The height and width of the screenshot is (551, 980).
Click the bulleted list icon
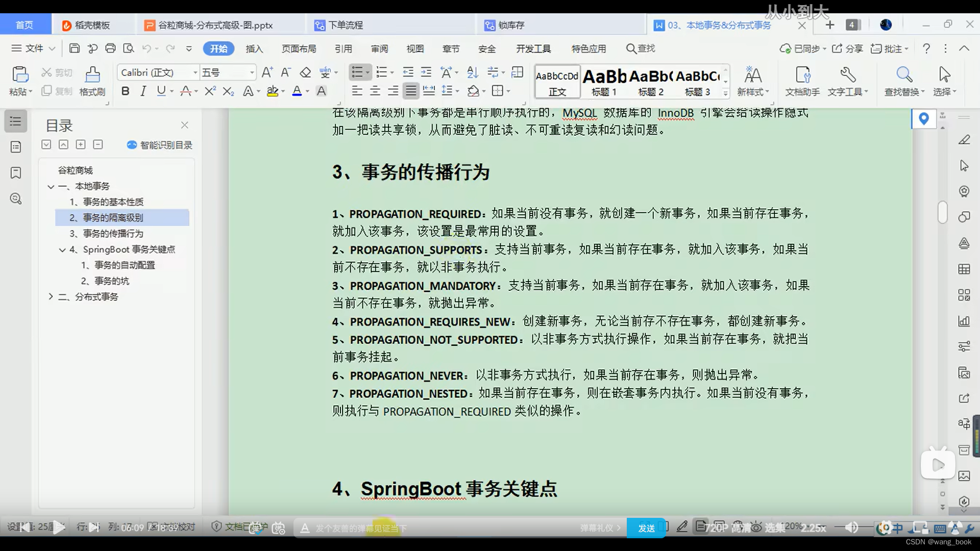(x=357, y=72)
